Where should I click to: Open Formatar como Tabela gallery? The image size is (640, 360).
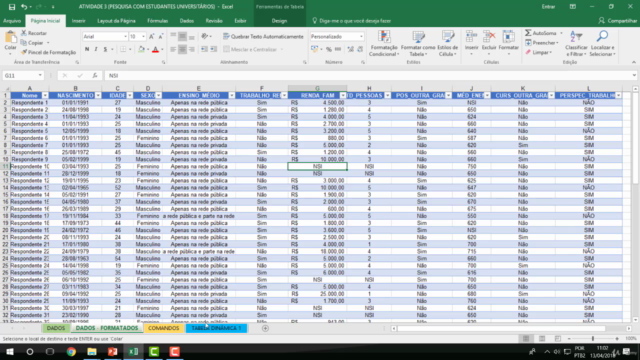[418, 44]
